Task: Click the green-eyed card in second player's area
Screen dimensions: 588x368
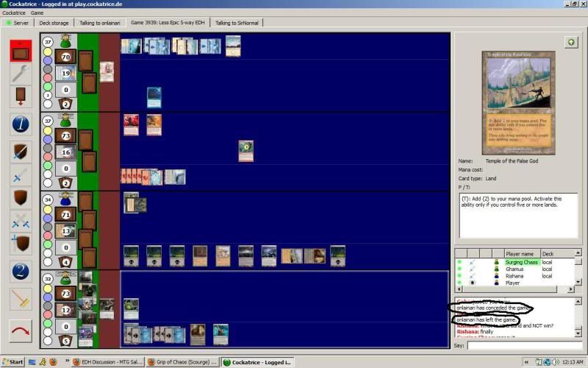Action: coord(246,151)
